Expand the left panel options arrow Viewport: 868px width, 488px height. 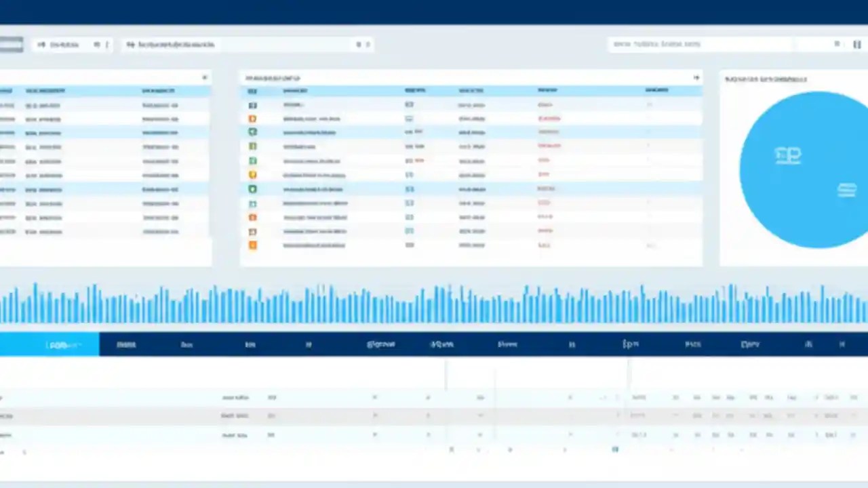(205, 77)
